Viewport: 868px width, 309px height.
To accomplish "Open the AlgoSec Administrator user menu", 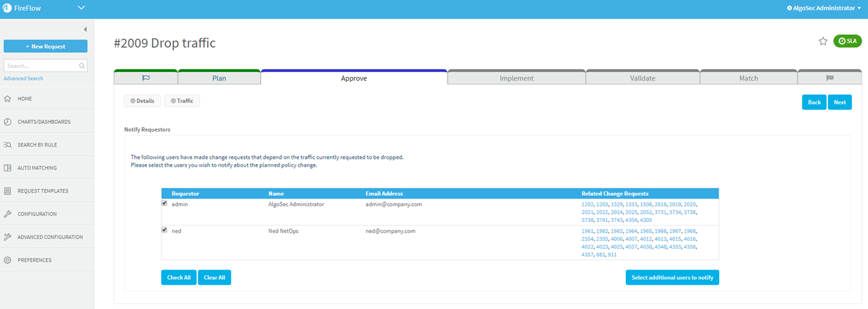I will point(824,8).
